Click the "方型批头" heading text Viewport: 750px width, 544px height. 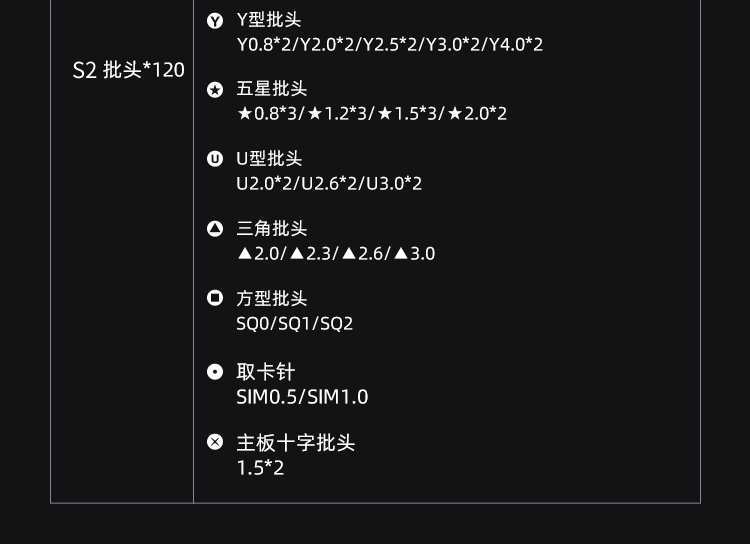pos(272,298)
